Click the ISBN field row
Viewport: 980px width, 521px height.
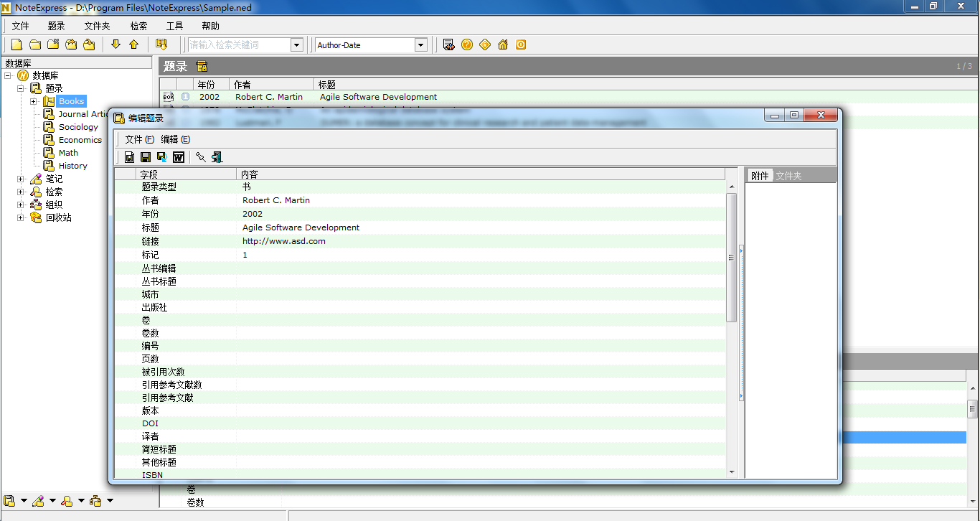pyautogui.click(x=420, y=475)
